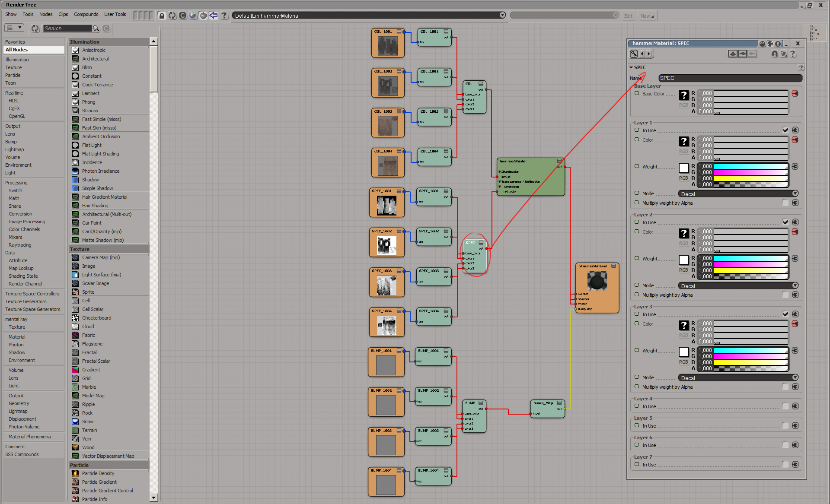Click the connection plug for Layer 1 Weight
This screenshot has height=504, width=830.
795,167
